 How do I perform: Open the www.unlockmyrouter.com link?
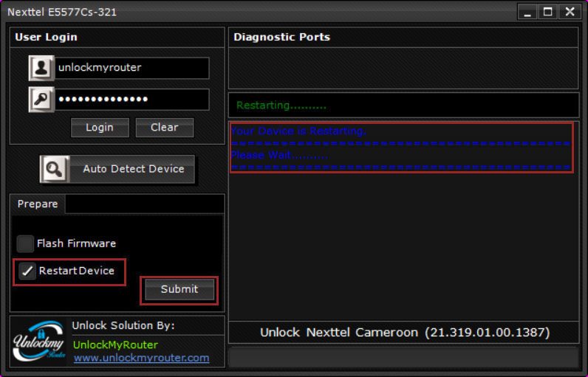(x=141, y=358)
